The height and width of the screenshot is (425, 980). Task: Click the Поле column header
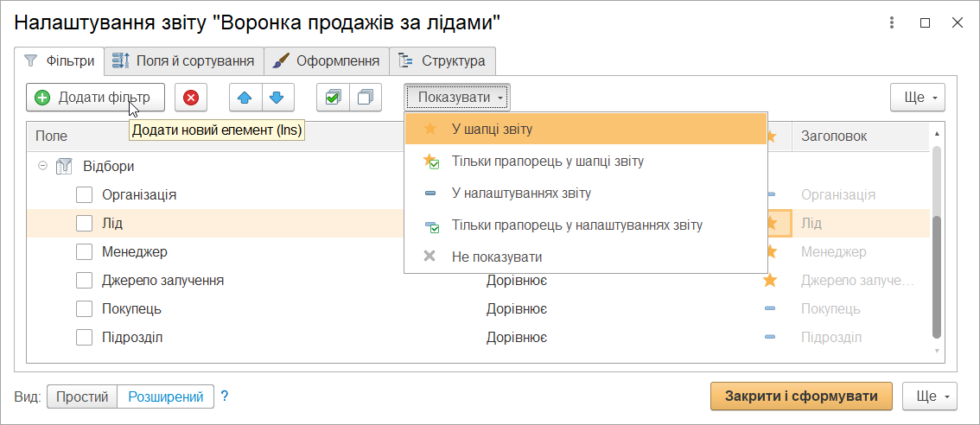tap(51, 136)
